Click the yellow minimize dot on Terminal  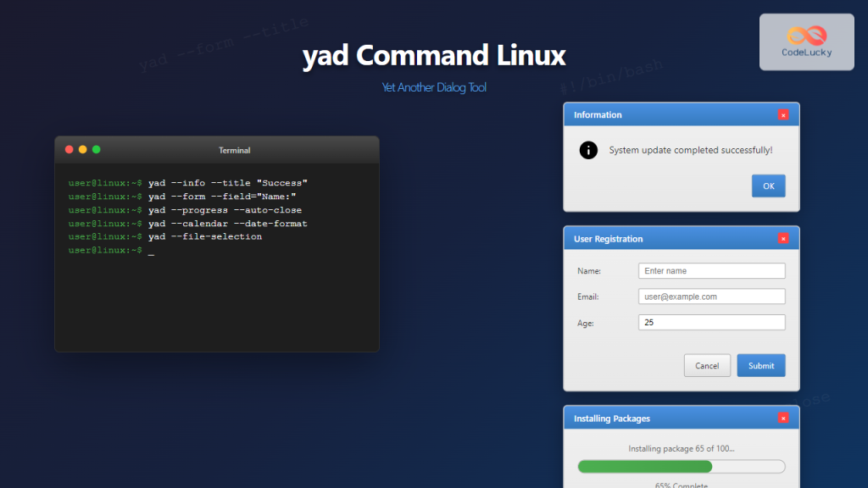click(x=82, y=149)
